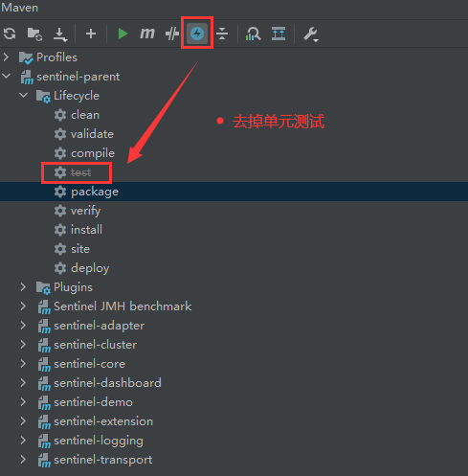Expand sentinel-cluster module
Viewport: 468px width, 476px height.
pos(23,345)
